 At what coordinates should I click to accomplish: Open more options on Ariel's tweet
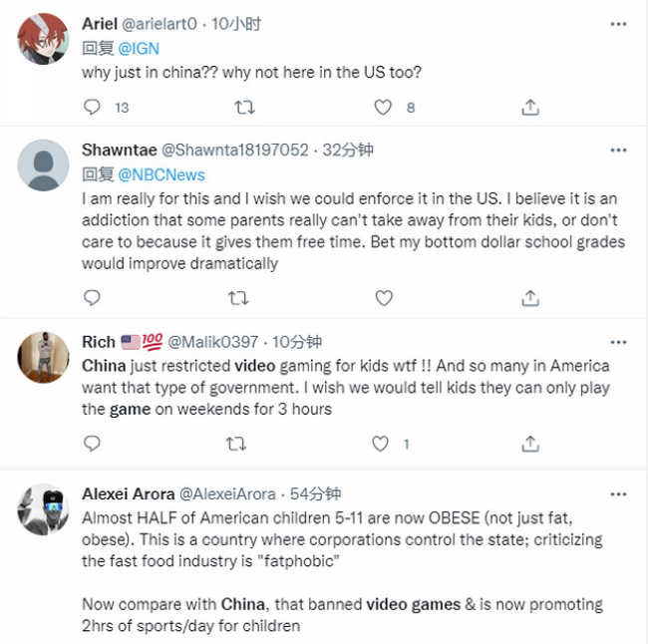(x=618, y=24)
